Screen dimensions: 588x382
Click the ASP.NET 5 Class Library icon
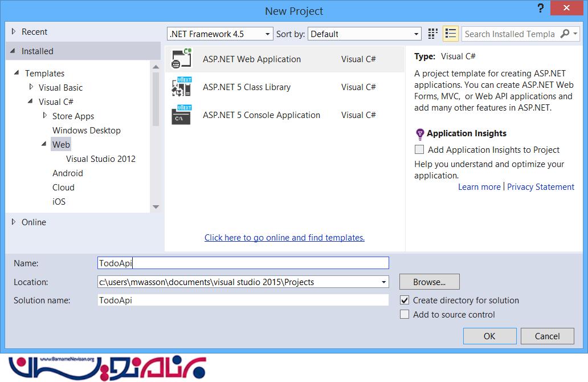click(182, 87)
